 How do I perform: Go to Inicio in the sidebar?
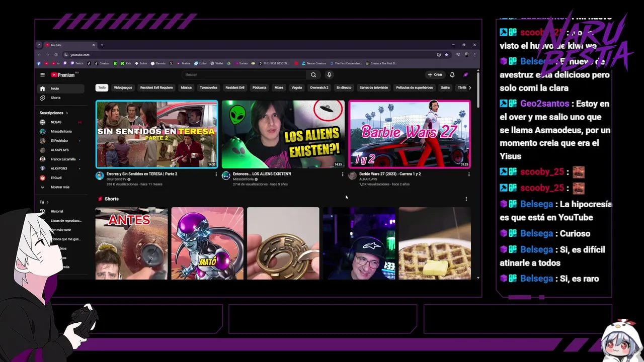click(x=61, y=88)
